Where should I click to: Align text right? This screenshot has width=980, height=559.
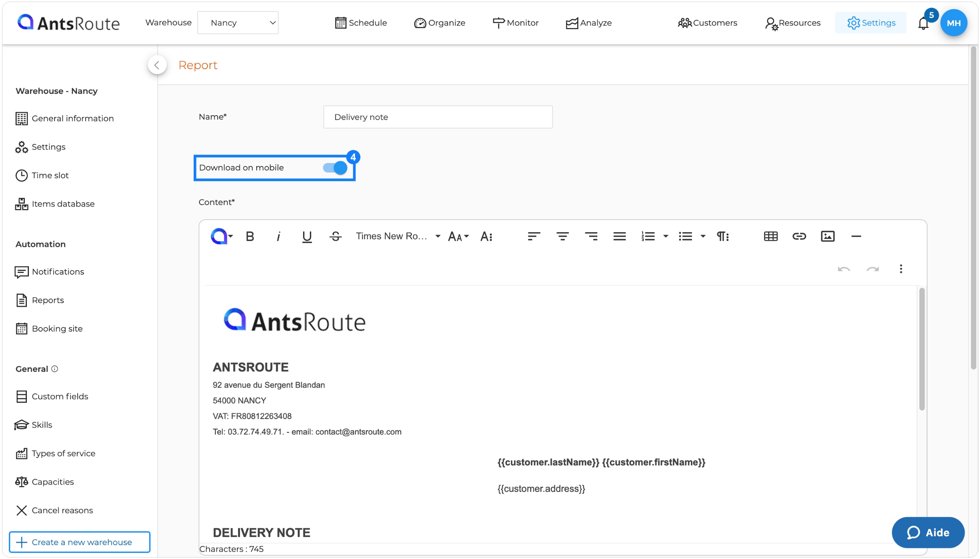click(x=591, y=236)
